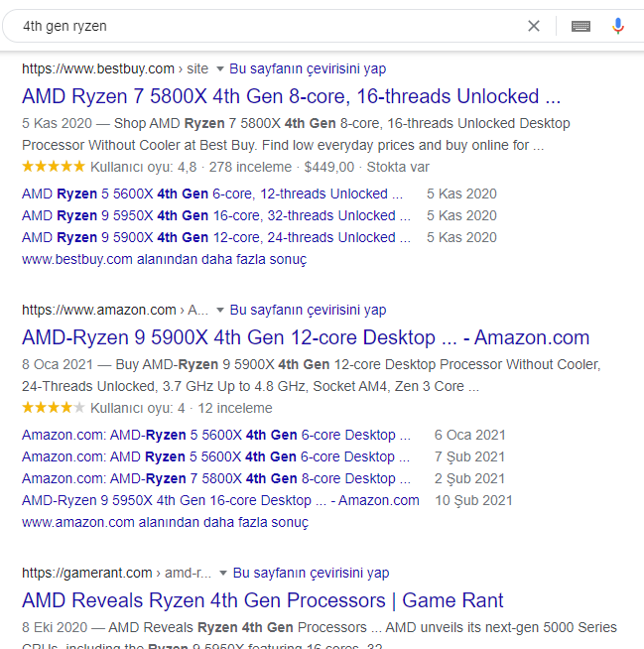644x649 pixels.
Task: Show more results from www.bestbuy.com
Action: coord(165,260)
